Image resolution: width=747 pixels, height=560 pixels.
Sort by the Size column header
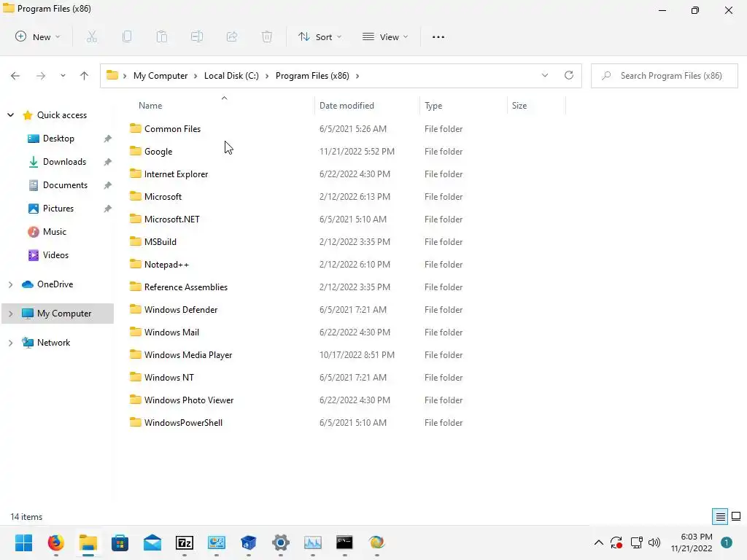click(519, 106)
